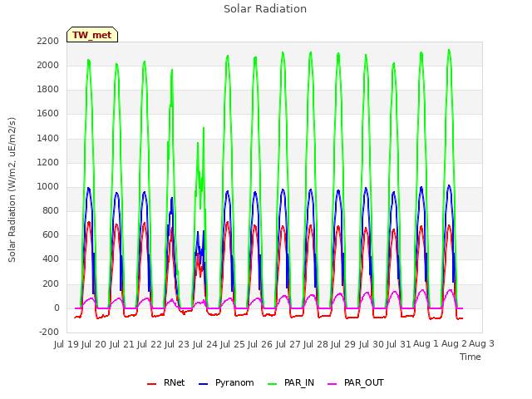Click the Jul 20 x-axis date label
Viewport: 532px width, 399px height.
[x=94, y=344]
